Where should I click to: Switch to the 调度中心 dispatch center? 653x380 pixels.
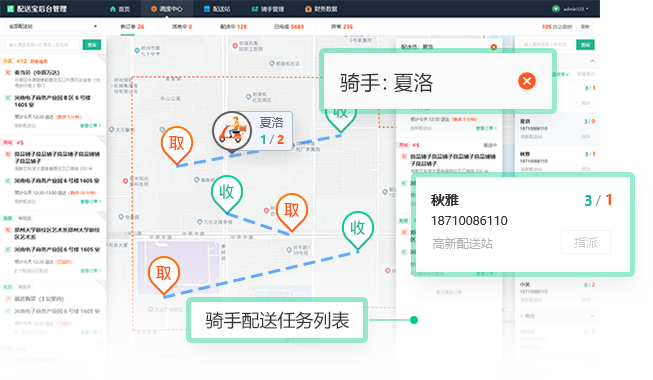[x=167, y=9]
